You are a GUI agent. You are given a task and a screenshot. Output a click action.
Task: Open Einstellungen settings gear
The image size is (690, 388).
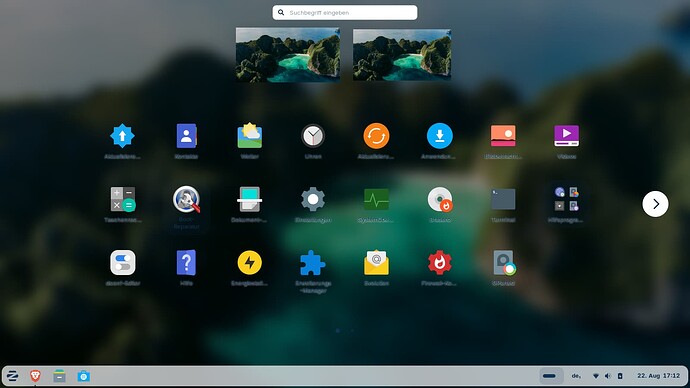313,199
